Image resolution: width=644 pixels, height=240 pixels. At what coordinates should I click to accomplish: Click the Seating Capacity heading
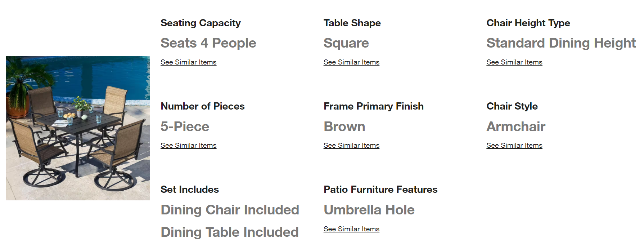click(201, 23)
